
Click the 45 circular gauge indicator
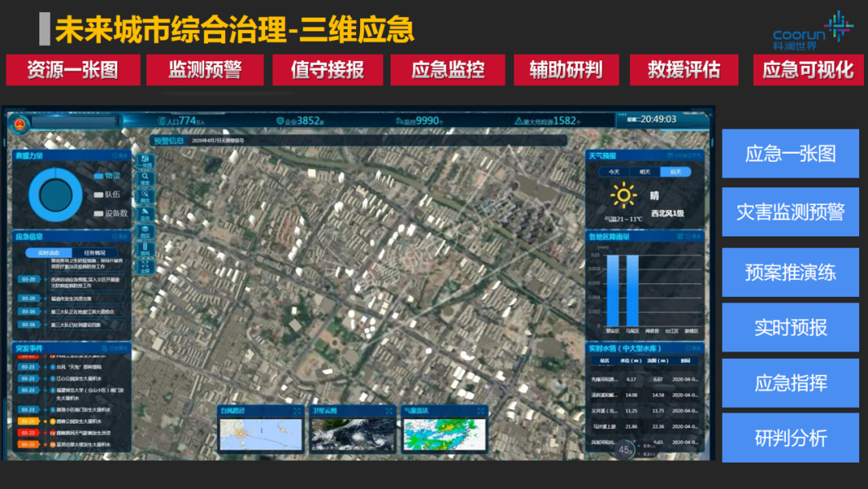[x=625, y=450]
